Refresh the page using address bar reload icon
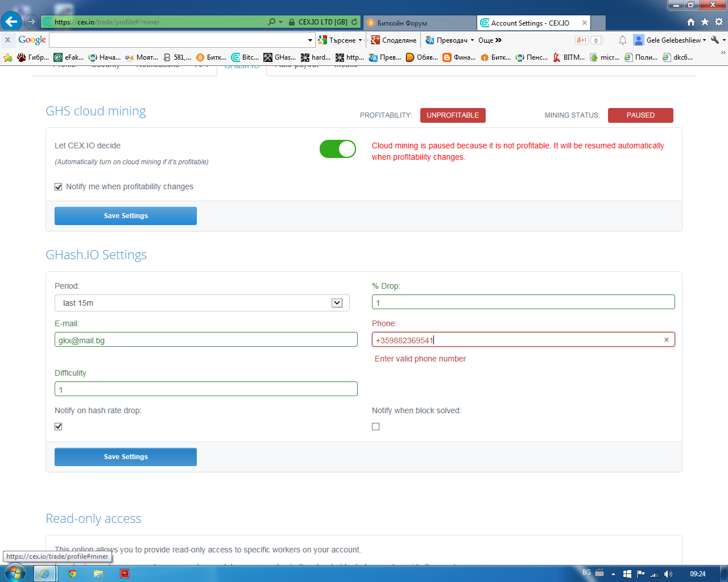This screenshot has height=582, width=728. pyautogui.click(x=354, y=22)
